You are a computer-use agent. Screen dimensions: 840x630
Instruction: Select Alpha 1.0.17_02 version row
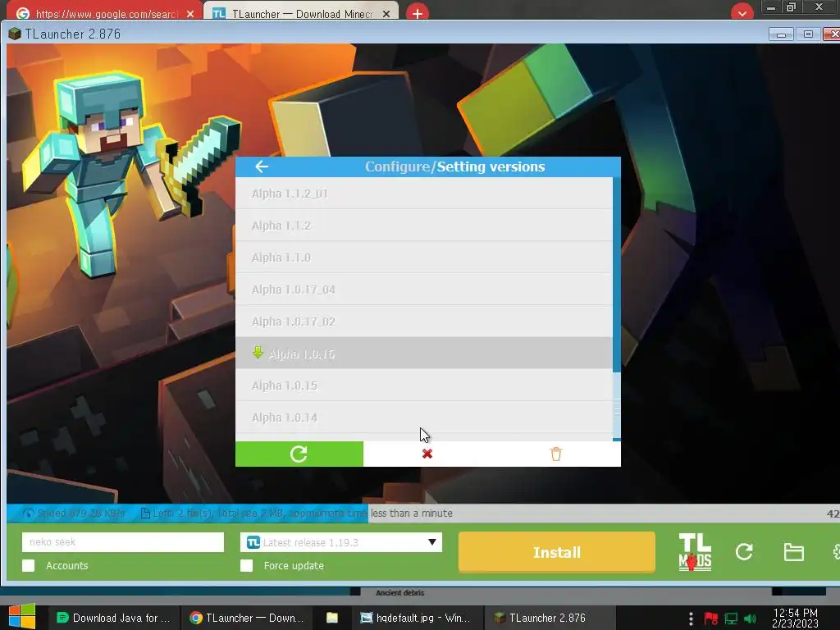[x=424, y=322]
